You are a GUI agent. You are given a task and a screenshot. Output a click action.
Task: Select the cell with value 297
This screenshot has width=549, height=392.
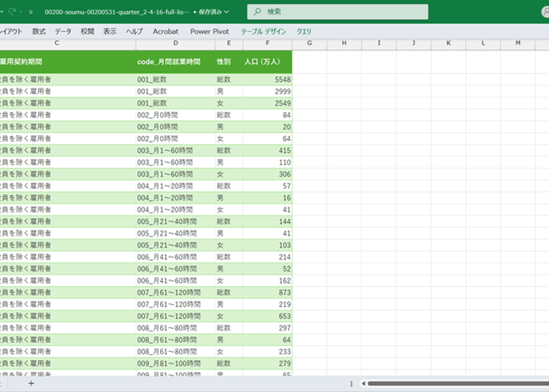pos(267,328)
